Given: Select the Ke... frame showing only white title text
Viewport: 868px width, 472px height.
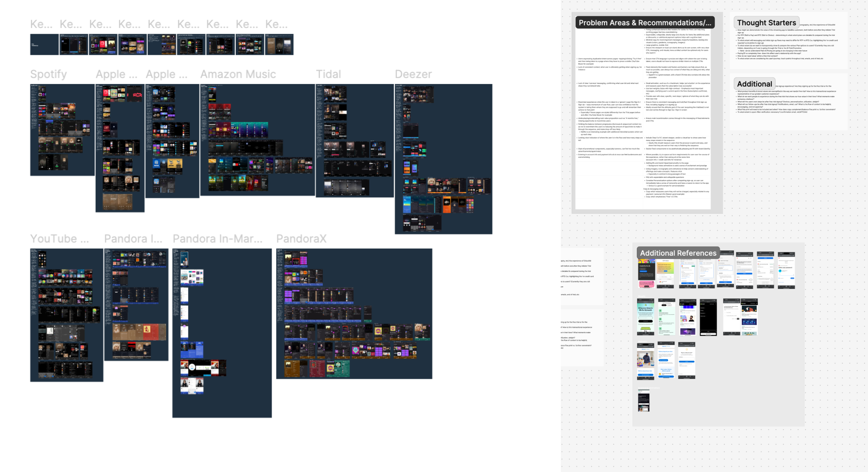Looking at the screenshot, I should (44, 45).
